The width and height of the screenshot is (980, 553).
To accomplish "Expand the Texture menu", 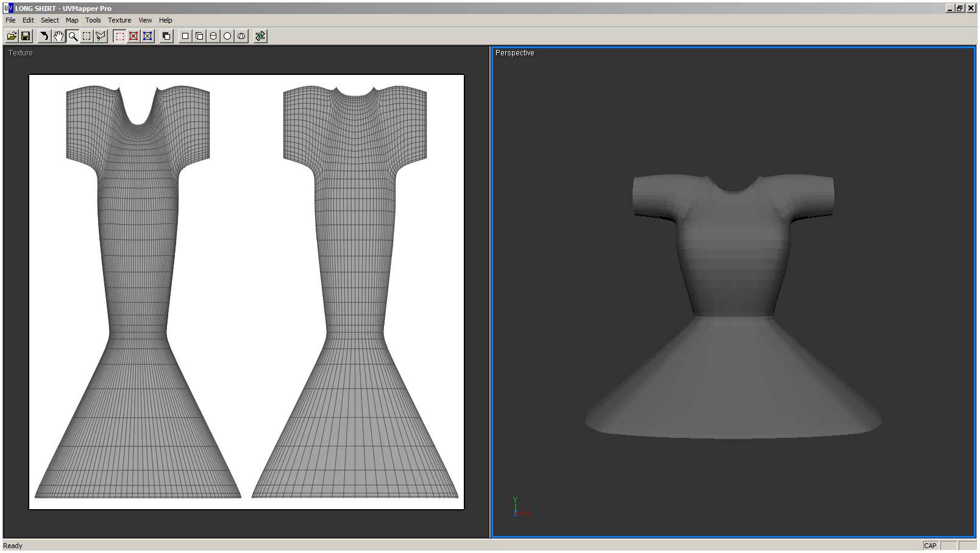I will click(119, 20).
